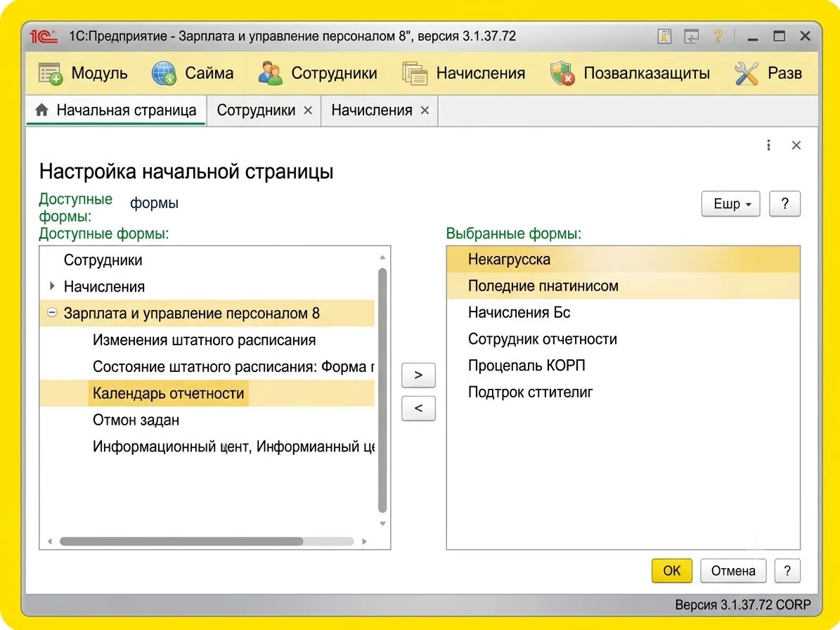Click the horizontal scrollbar thumb
The width and height of the screenshot is (840, 630).
click(181, 541)
